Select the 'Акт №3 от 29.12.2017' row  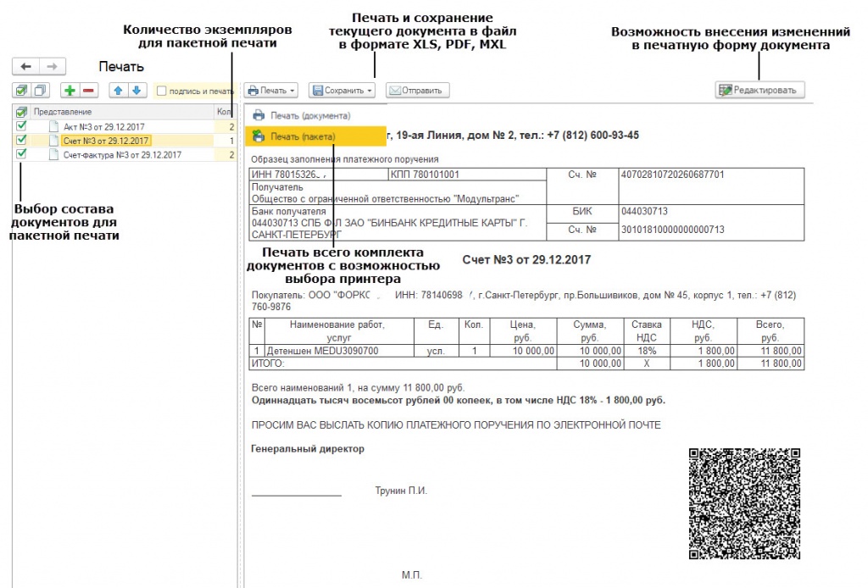coord(125,127)
